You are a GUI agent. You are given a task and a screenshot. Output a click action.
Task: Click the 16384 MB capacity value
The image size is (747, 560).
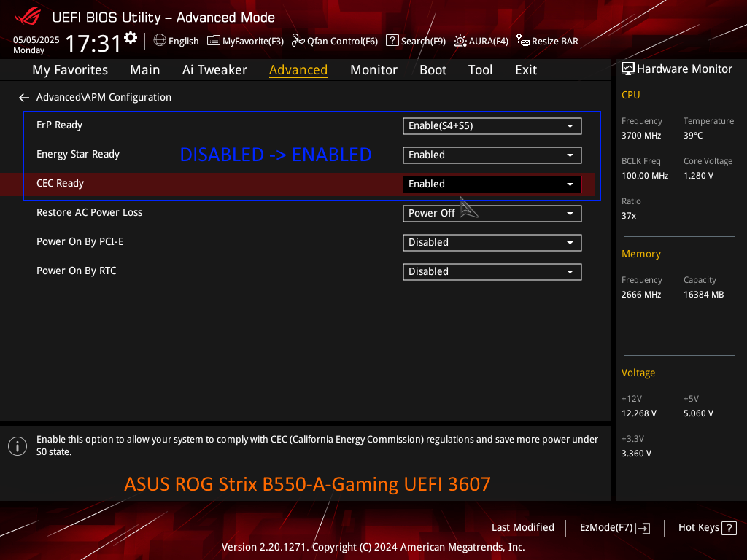pyautogui.click(x=704, y=295)
